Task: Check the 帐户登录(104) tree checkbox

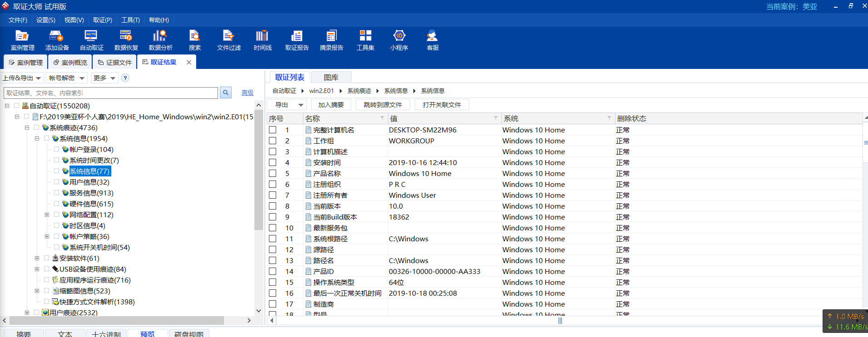Action: click(x=56, y=149)
